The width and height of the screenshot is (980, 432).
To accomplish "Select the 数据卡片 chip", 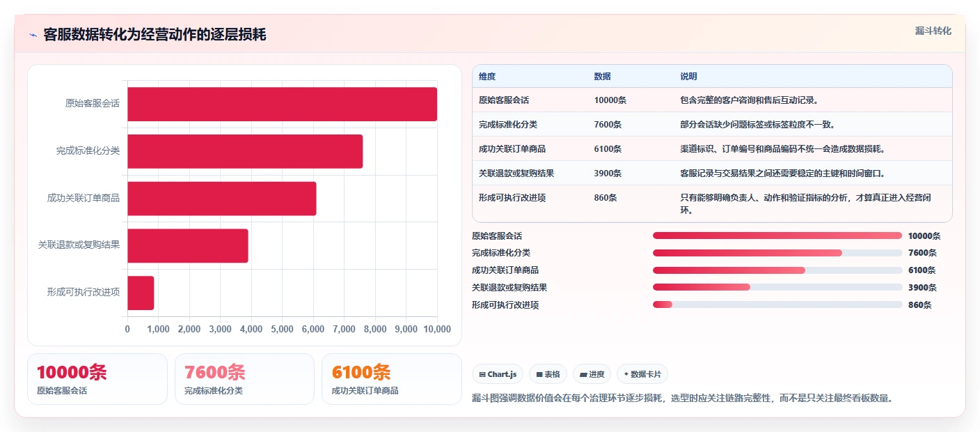I will (642, 374).
